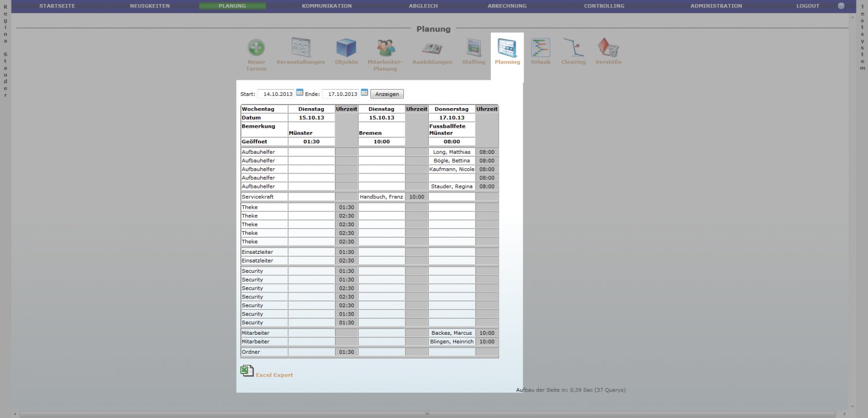
Task: Click the Wochentag header cell
Action: pos(264,109)
